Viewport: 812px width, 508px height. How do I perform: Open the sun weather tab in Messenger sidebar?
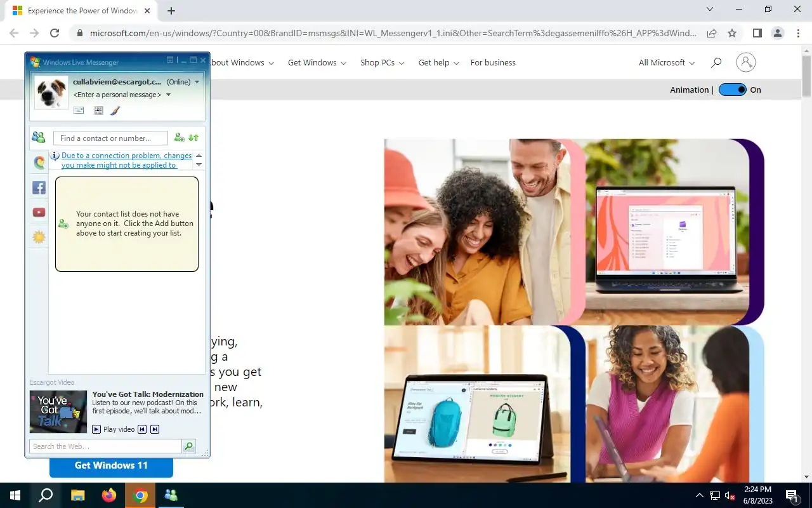(x=39, y=237)
